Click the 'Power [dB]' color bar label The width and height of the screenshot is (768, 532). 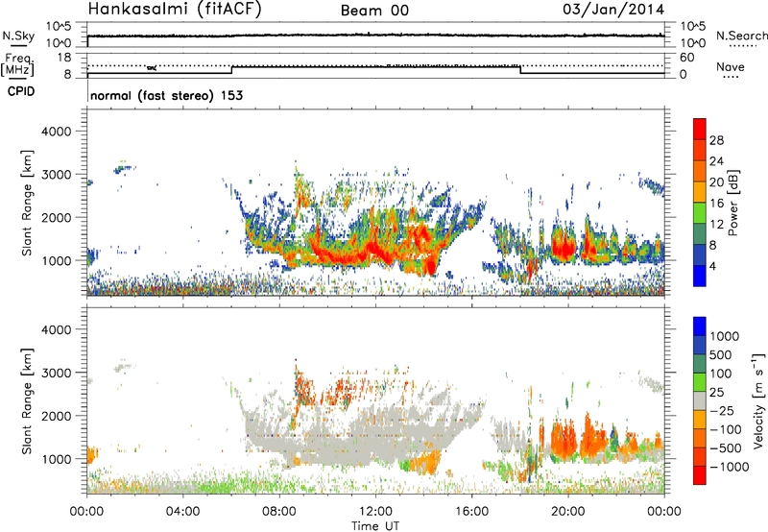tap(732, 203)
